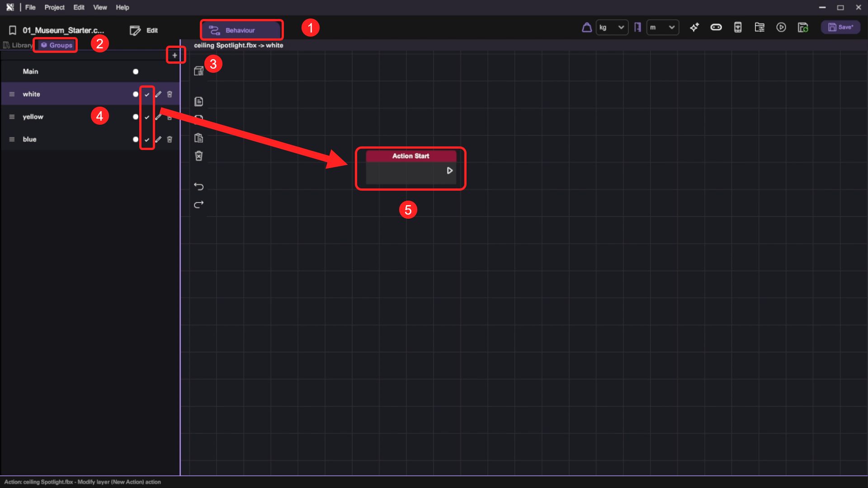Click the Action Start node output arrow
The image size is (868, 488).
coord(449,170)
